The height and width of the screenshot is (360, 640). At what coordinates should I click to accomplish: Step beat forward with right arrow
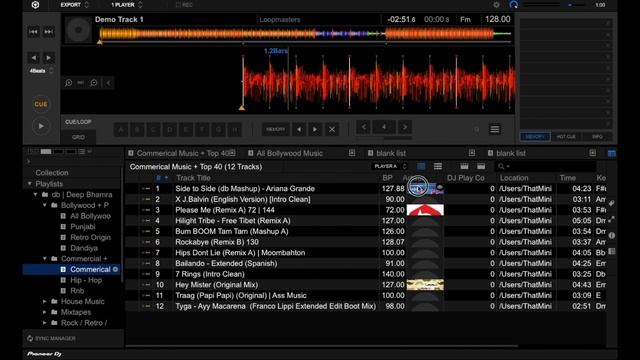tap(49, 58)
